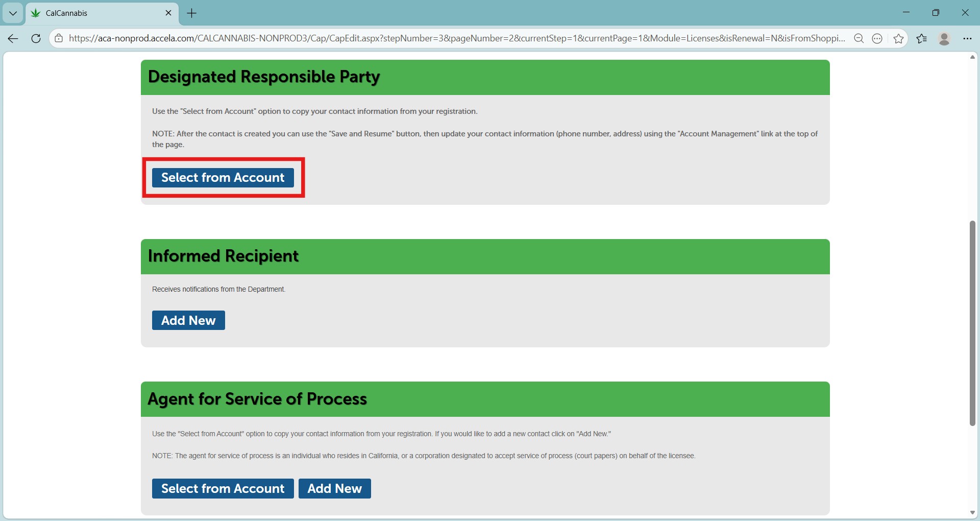The height and width of the screenshot is (521, 980).
Task: Reload the current page
Action: (36, 38)
